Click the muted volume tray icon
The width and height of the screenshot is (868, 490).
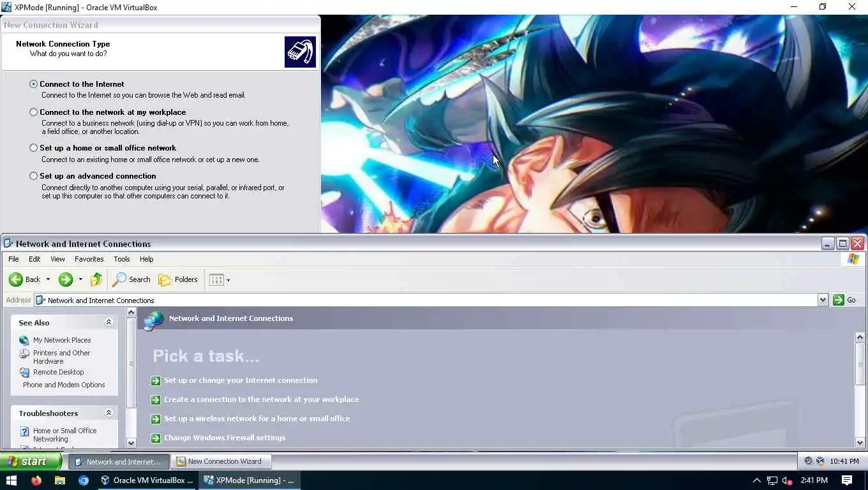pyautogui.click(x=788, y=480)
